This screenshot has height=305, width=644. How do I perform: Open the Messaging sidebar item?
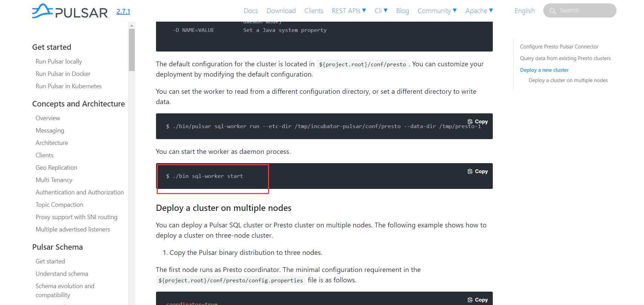coord(50,131)
